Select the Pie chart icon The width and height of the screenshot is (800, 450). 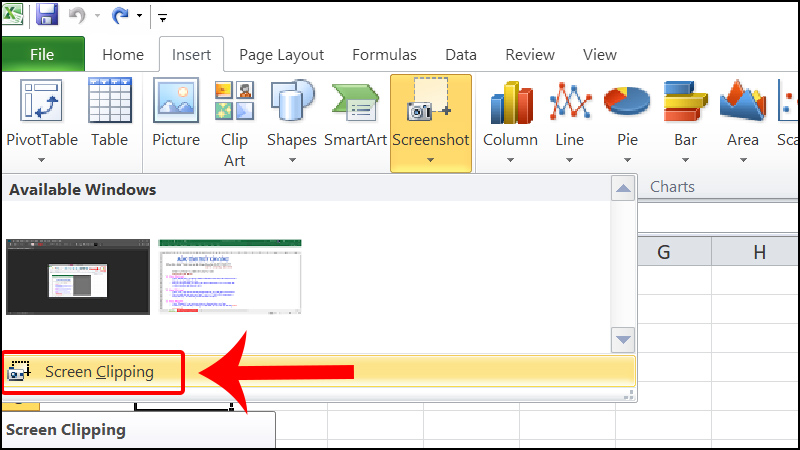point(627,102)
